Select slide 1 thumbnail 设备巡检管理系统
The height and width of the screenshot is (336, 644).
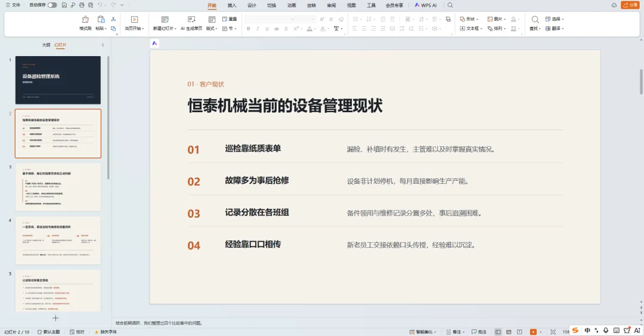click(58, 80)
